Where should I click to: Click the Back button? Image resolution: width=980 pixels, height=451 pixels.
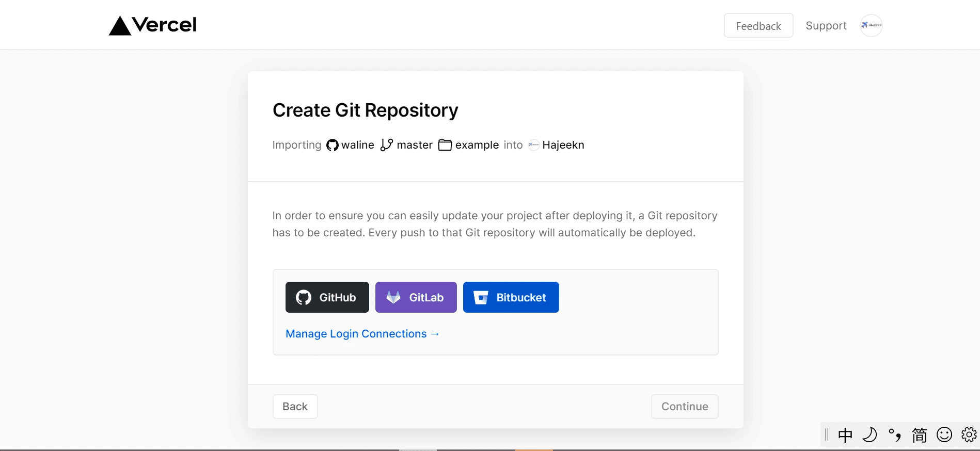(295, 407)
